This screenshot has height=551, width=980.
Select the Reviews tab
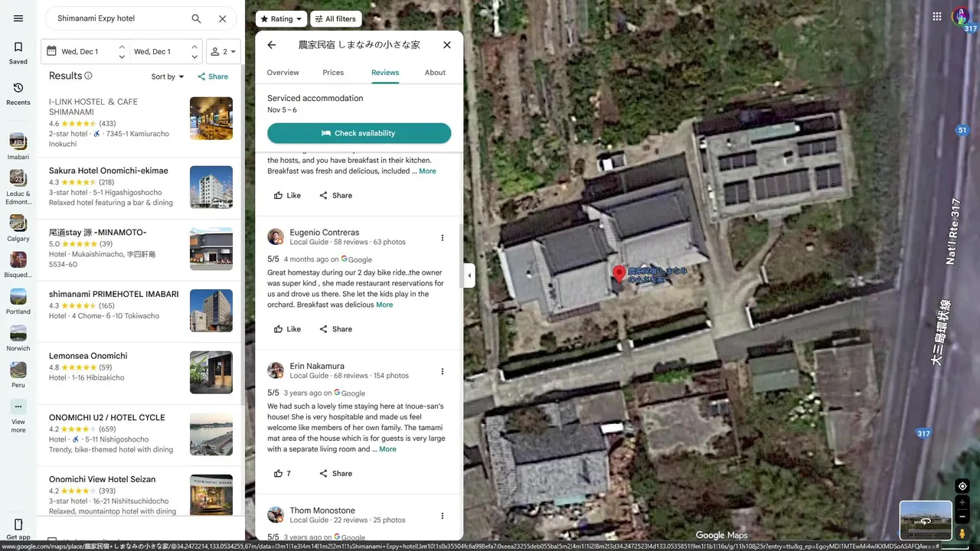(385, 73)
